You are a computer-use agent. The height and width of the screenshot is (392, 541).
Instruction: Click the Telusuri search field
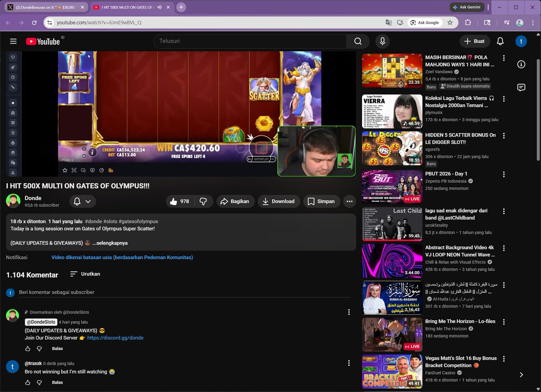(250, 41)
